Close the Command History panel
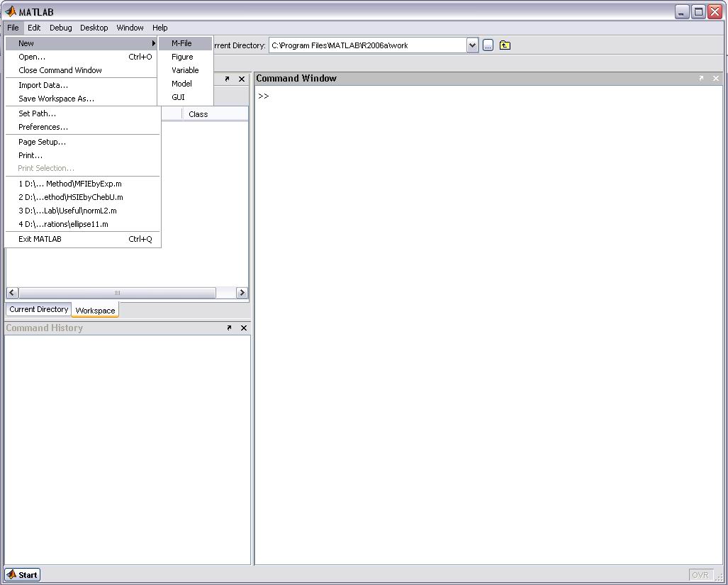The width and height of the screenshot is (728, 585). (x=244, y=328)
